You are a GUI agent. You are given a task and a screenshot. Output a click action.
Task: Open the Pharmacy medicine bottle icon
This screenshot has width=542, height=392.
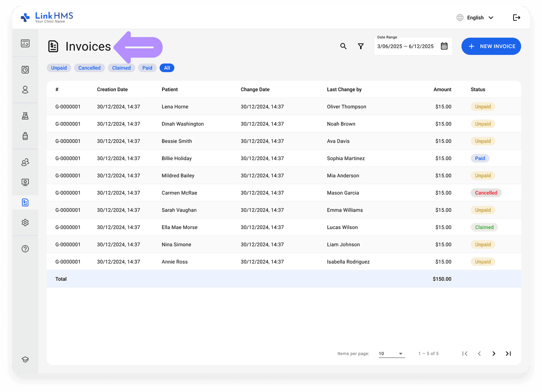(x=25, y=136)
